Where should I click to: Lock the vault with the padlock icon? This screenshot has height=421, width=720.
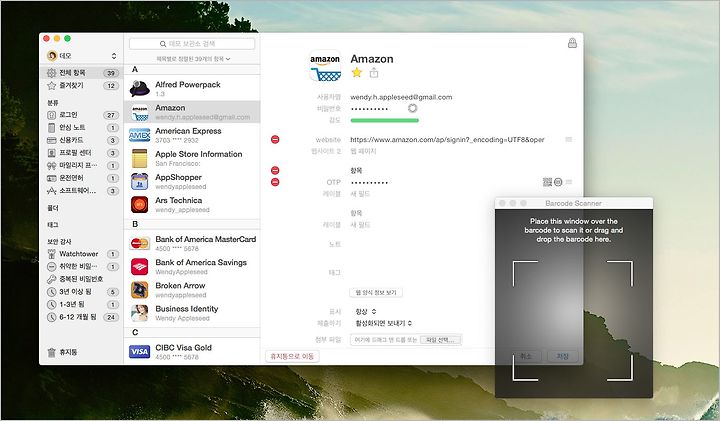click(x=572, y=43)
